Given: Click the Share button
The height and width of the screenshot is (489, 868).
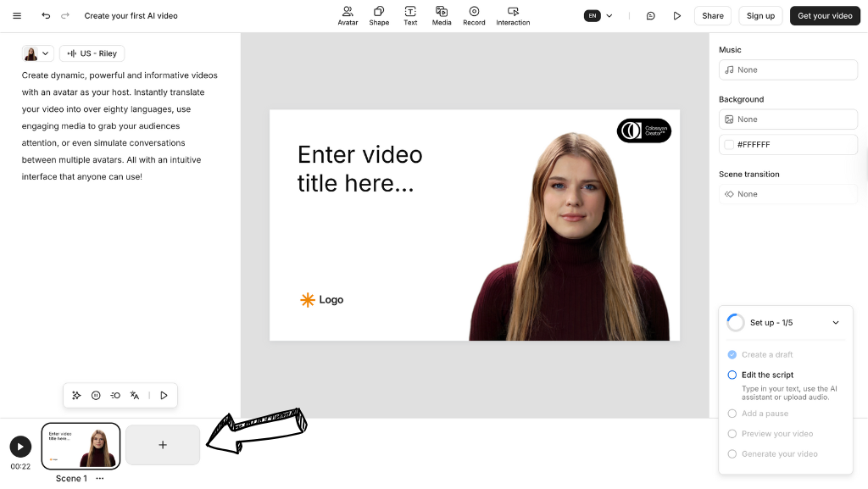Looking at the screenshot, I should pyautogui.click(x=712, y=16).
